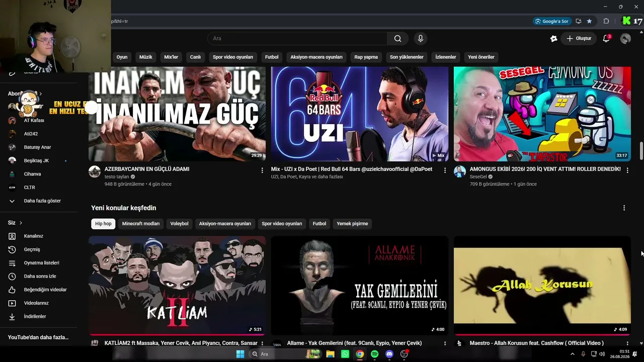The width and height of the screenshot is (644, 362).
Task: Open options menu for AMONGUS EKİBİ video
Action: click(x=627, y=170)
